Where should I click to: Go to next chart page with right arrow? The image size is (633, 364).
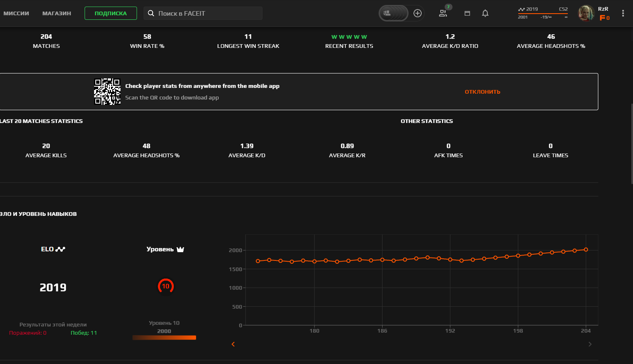[x=590, y=344]
